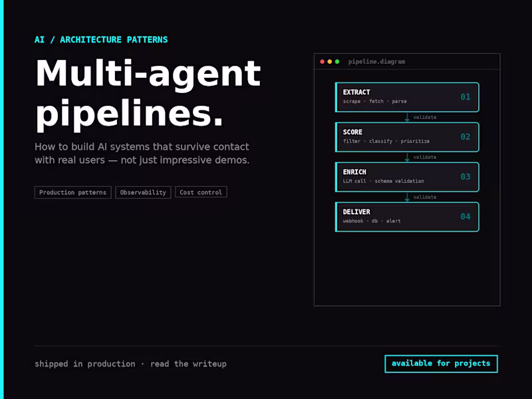The image size is (532, 399).
Task: Click the available for projects button
Action: pyautogui.click(x=442, y=364)
